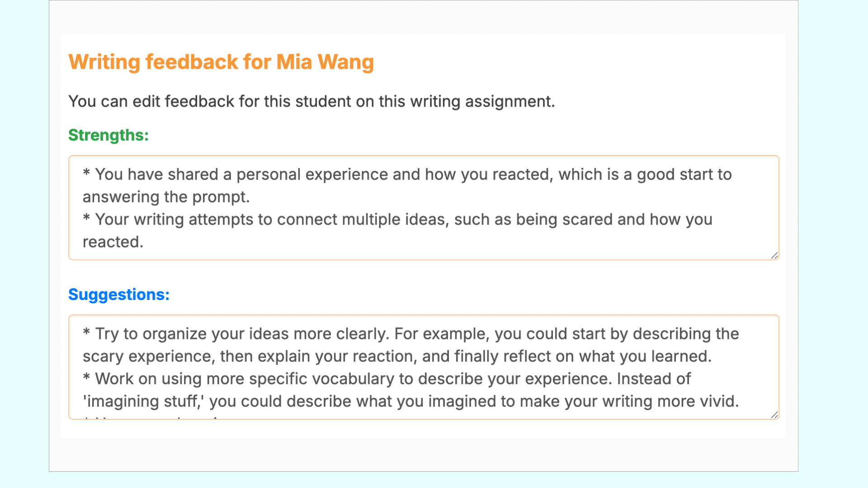Place cursor at the final 'reacted.' in Strengths

pos(113,242)
